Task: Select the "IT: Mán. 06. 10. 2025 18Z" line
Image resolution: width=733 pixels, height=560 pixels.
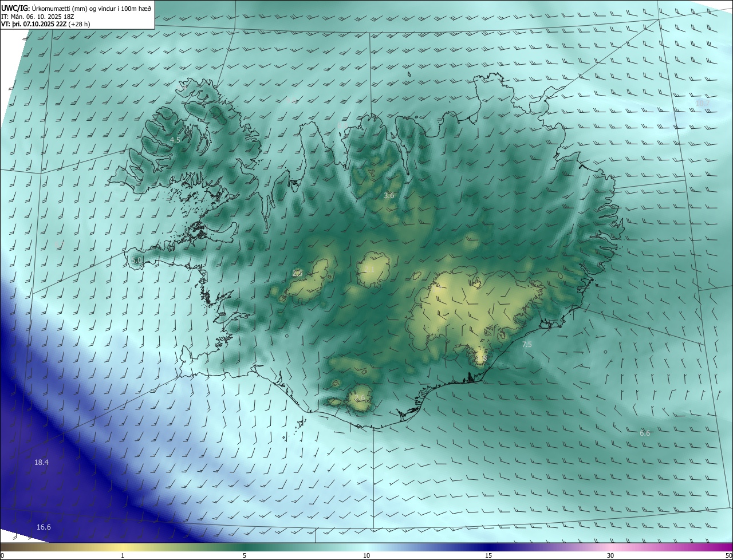Action: click(38, 17)
